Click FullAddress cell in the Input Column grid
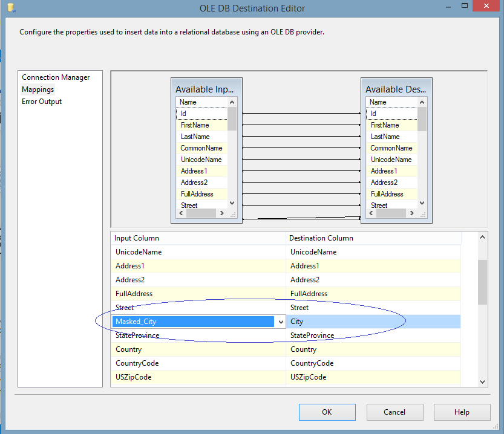504x434 pixels. (x=198, y=294)
